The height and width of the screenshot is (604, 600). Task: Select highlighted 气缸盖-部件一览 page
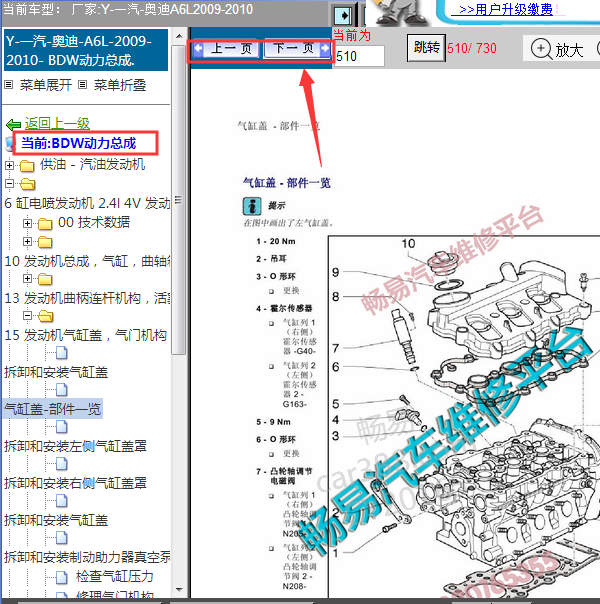pos(53,409)
